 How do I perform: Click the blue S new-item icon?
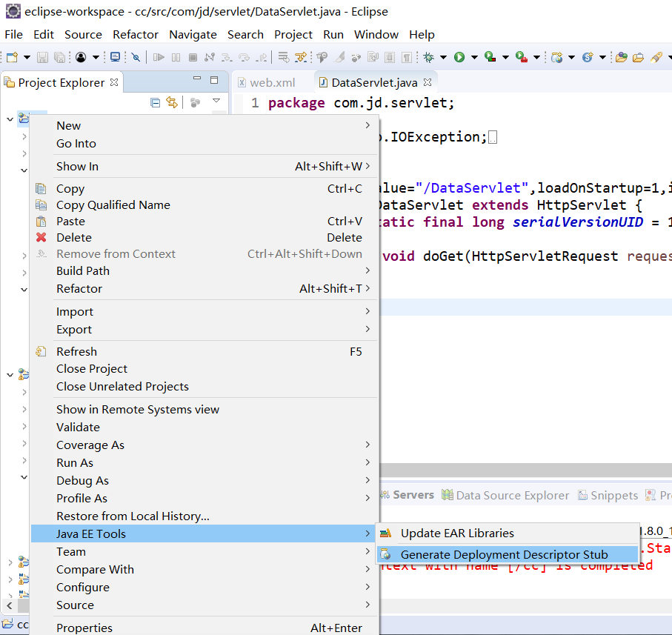coord(588,57)
